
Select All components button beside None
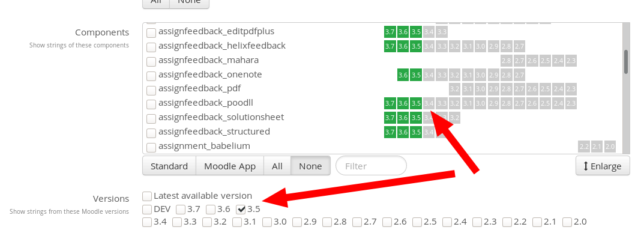pyautogui.click(x=277, y=166)
